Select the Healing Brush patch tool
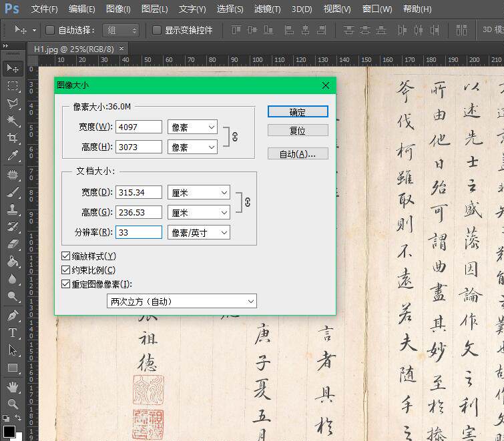 click(x=13, y=175)
